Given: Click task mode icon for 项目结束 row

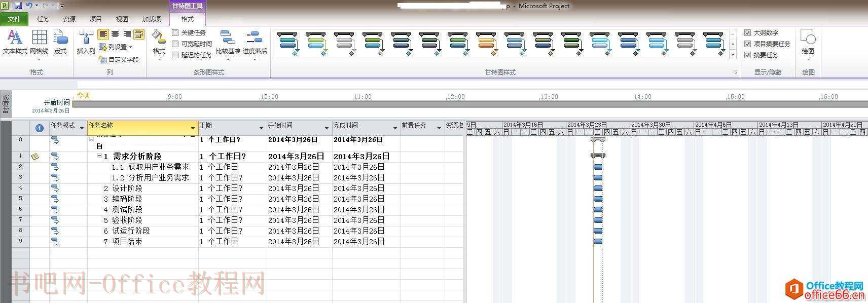Looking at the screenshot, I should tap(55, 242).
